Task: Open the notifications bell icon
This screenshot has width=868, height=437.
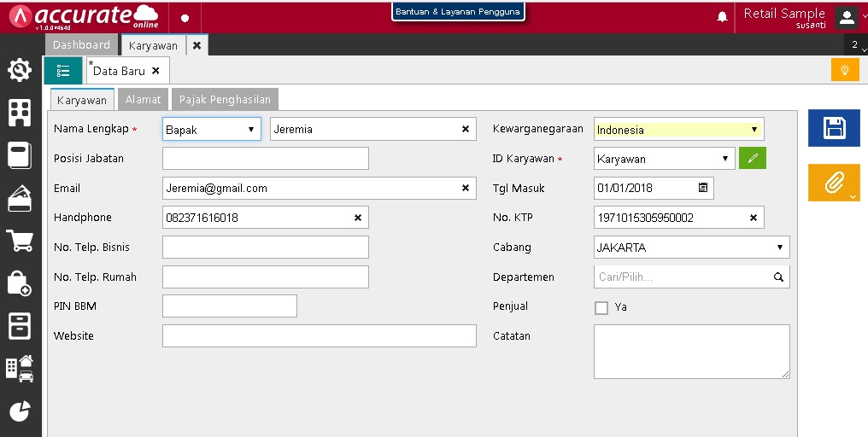Action: click(x=722, y=17)
